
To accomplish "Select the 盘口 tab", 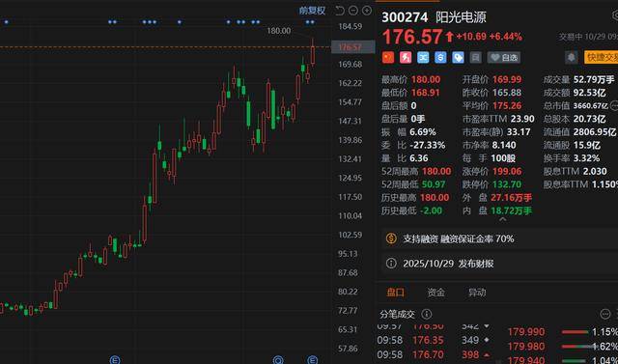I will click(395, 293).
